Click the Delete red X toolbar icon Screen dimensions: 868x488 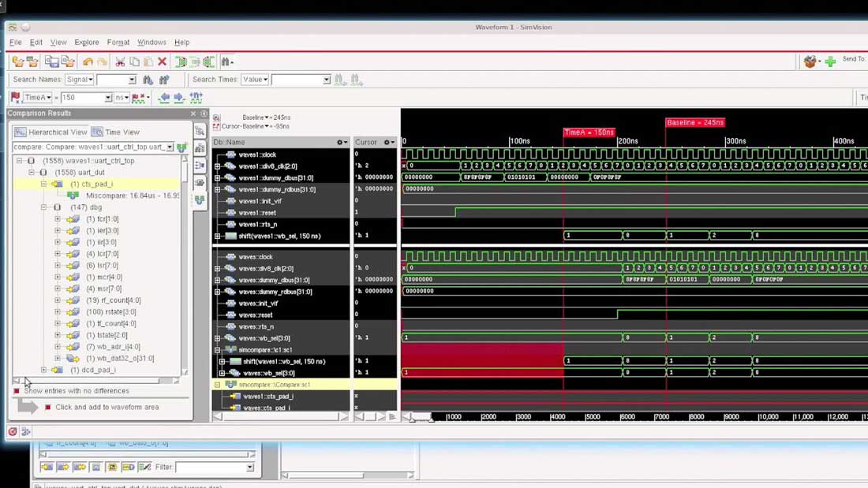(162, 61)
